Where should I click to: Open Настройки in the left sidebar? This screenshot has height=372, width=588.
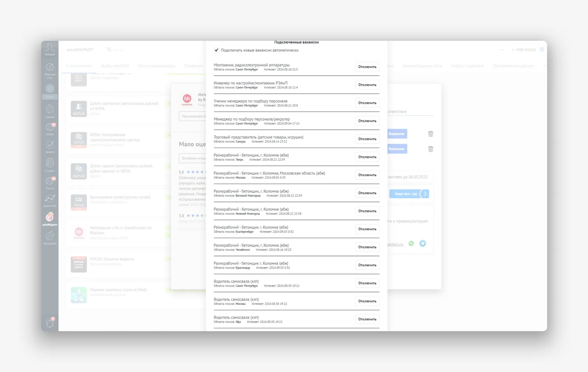tap(50, 237)
